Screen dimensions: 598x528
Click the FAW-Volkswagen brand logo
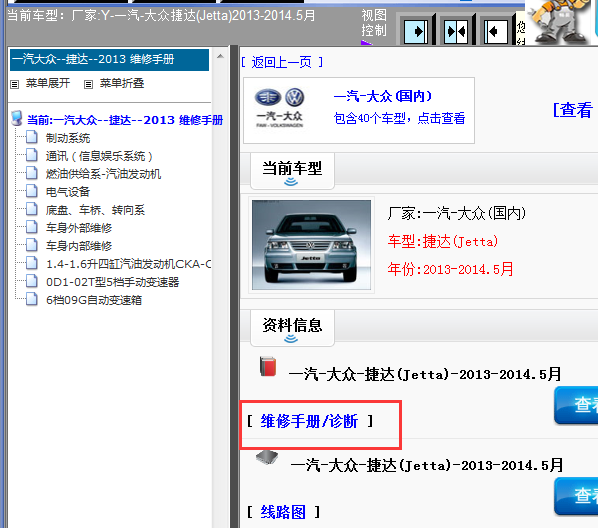[x=280, y=108]
